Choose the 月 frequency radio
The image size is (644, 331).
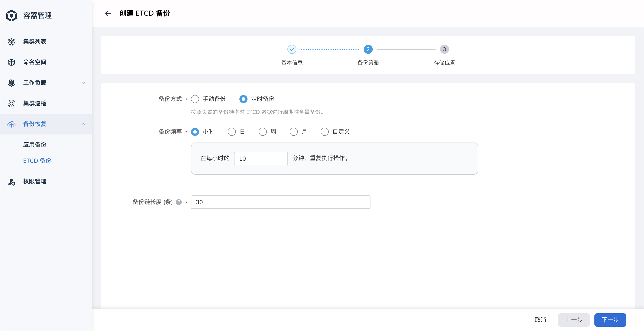pos(294,132)
